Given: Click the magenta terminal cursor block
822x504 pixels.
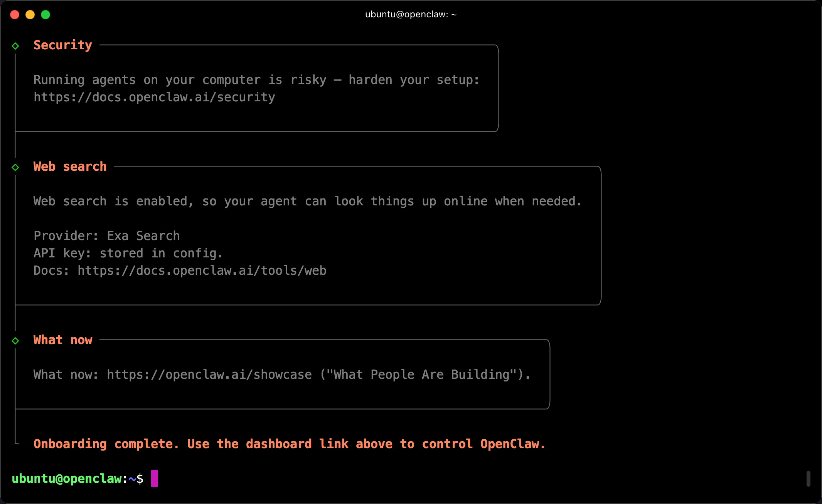Looking at the screenshot, I should tap(154, 478).
